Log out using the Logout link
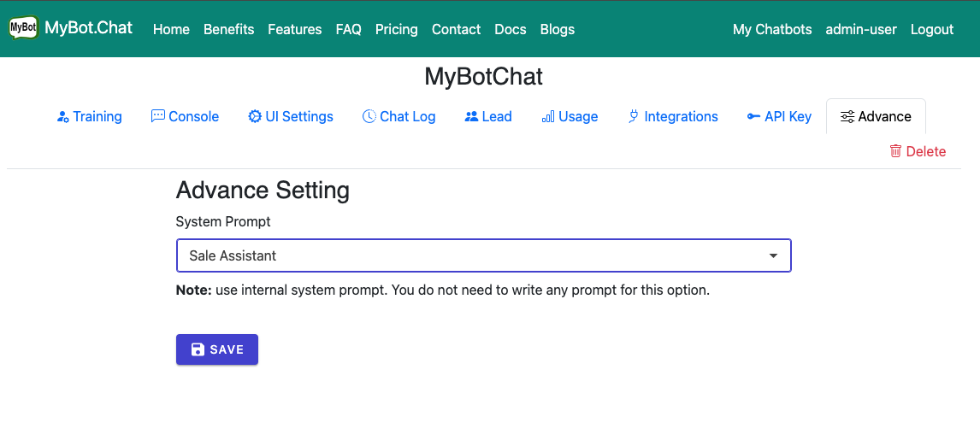The image size is (980, 440). [x=931, y=29]
